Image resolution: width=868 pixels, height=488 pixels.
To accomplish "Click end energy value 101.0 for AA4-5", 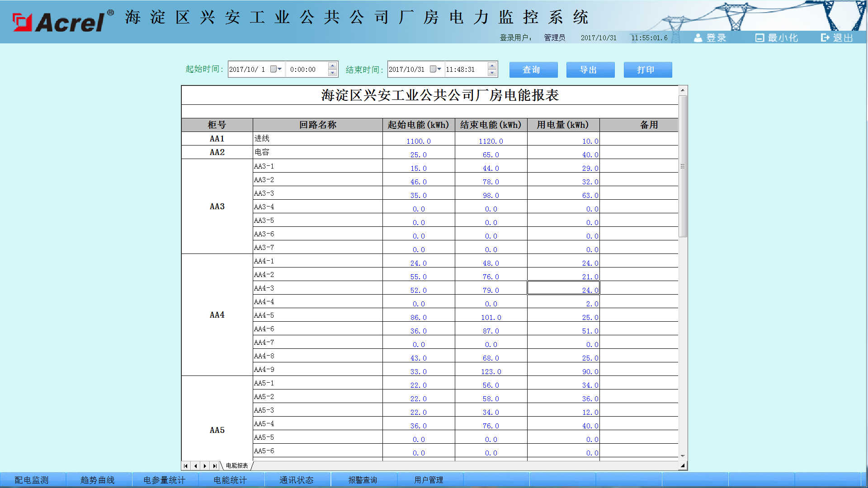I will pyautogui.click(x=491, y=317).
